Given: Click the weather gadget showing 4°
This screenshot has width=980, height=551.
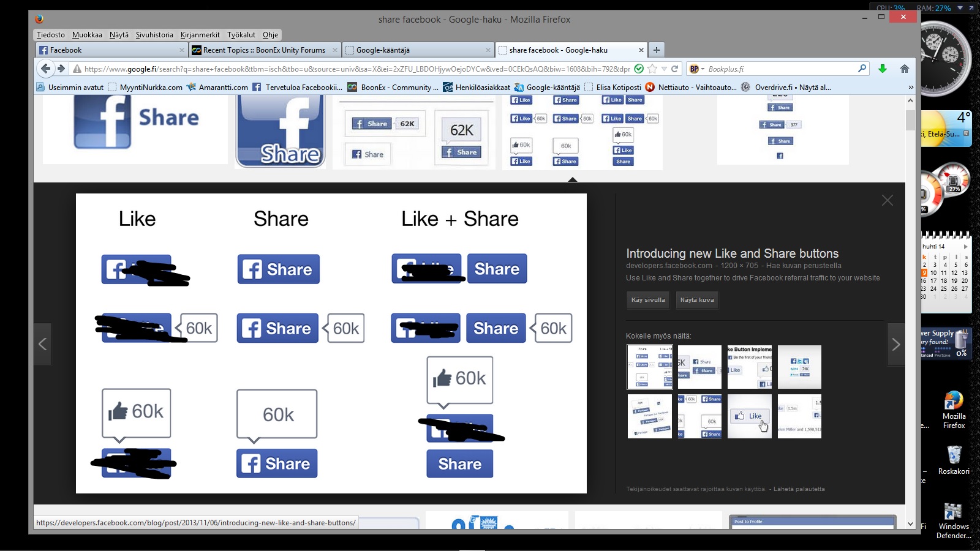Looking at the screenshot, I should pyautogui.click(x=947, y=129).
